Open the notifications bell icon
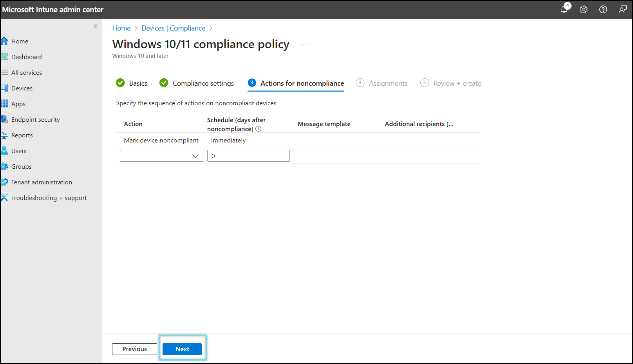Viewport: 633px width, 364px height. [x=564, y=9]
